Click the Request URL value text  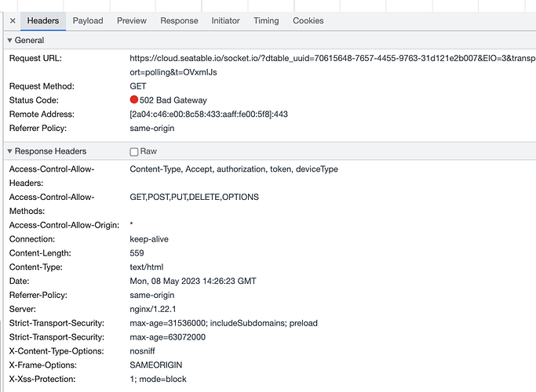click(x=332, y=65)
